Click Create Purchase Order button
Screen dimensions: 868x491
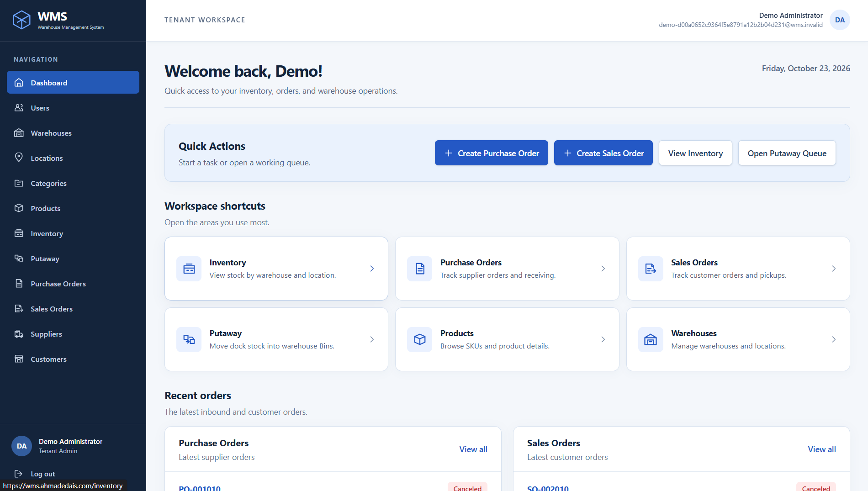tap(491, 153)
